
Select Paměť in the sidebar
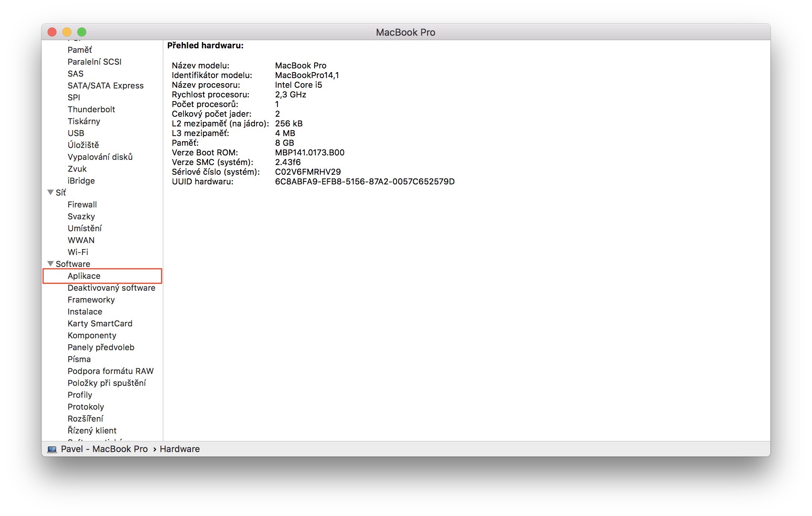pos(79,50)
